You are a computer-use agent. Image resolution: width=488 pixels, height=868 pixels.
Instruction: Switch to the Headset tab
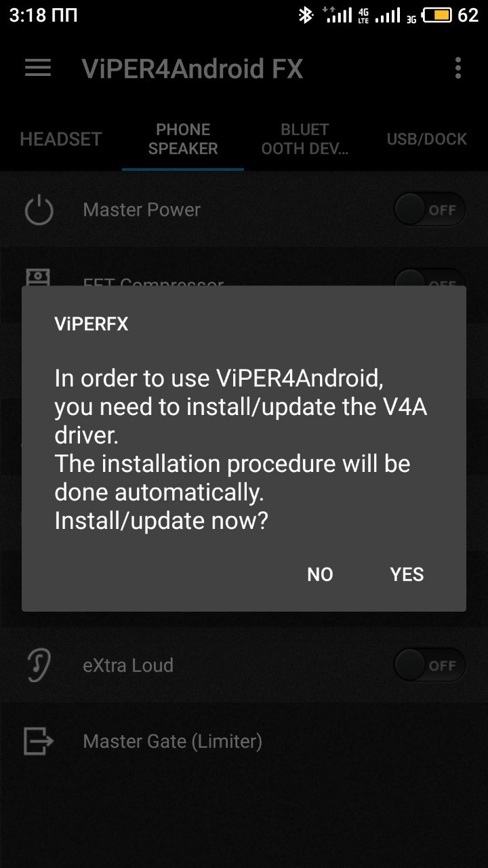[x=61, y=139]
